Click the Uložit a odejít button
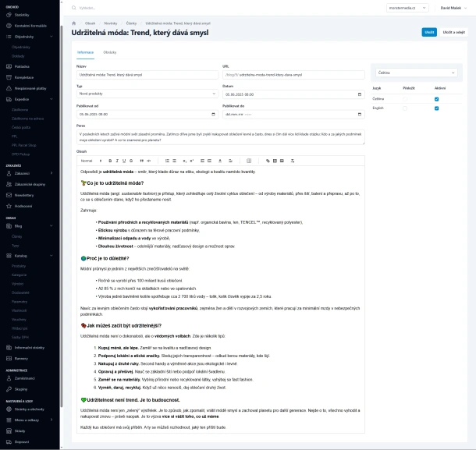The width and height of the screenshot is (476, 450). pyautogui.click(x=454, y=32)
